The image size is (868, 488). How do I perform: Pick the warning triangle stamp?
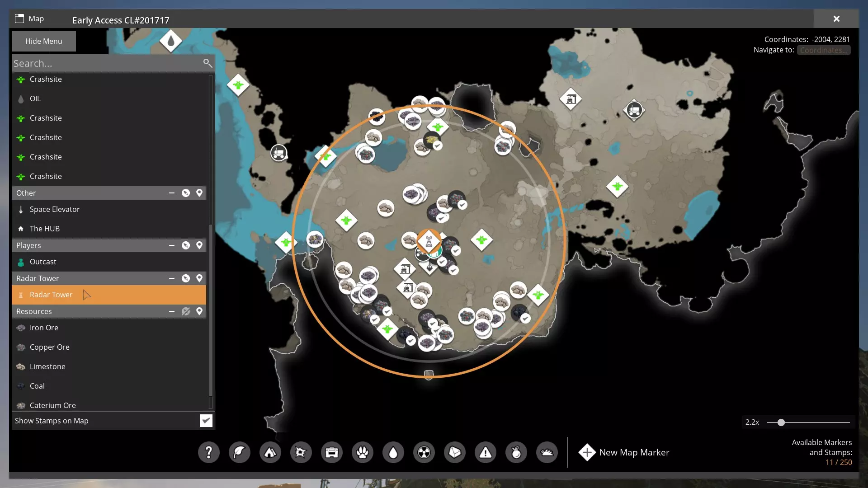(x=485, y=452)
